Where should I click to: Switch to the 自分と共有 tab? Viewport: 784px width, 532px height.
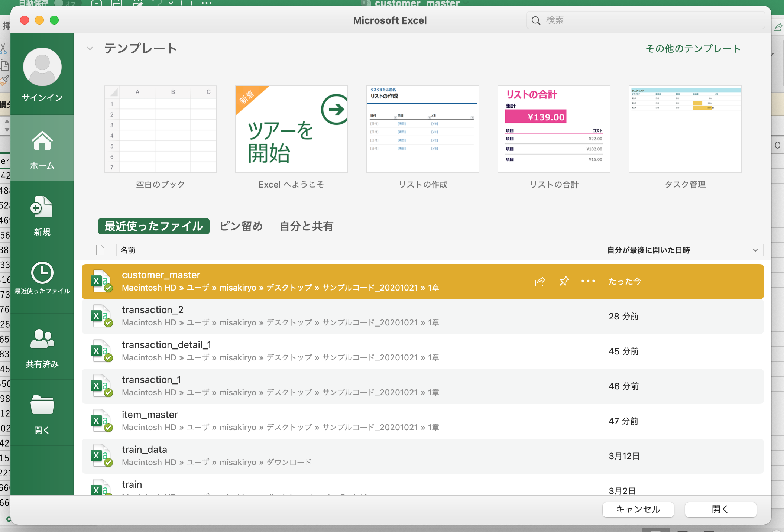[306, 226]
